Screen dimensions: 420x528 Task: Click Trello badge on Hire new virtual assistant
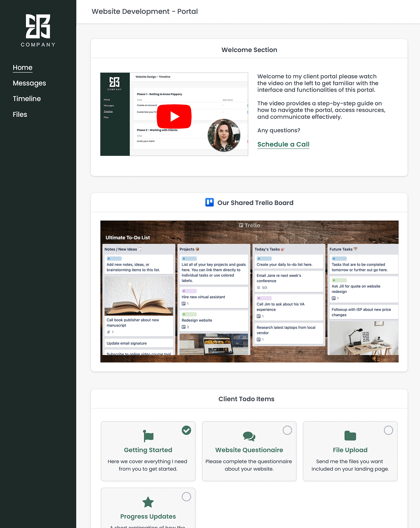pos(184,304)
